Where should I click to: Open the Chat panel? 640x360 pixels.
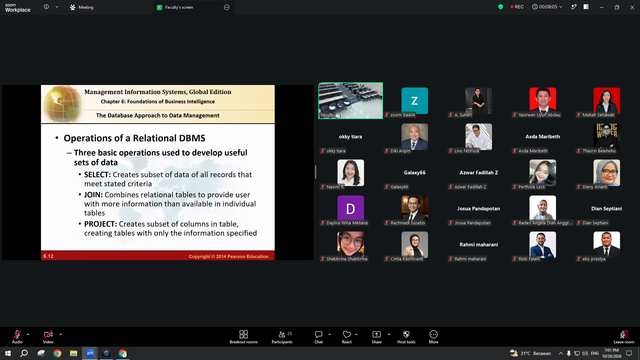(318, 337)
